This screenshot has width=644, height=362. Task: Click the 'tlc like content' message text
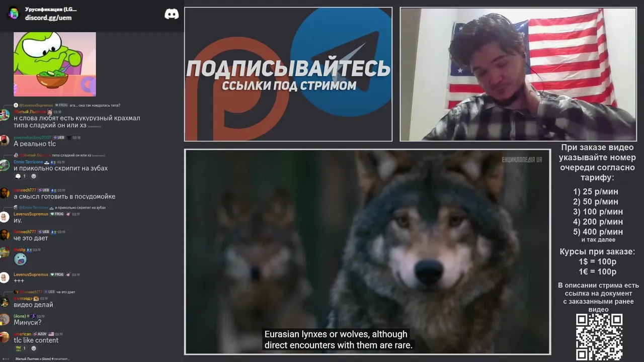pyautogui.click(x=36, y=340)
